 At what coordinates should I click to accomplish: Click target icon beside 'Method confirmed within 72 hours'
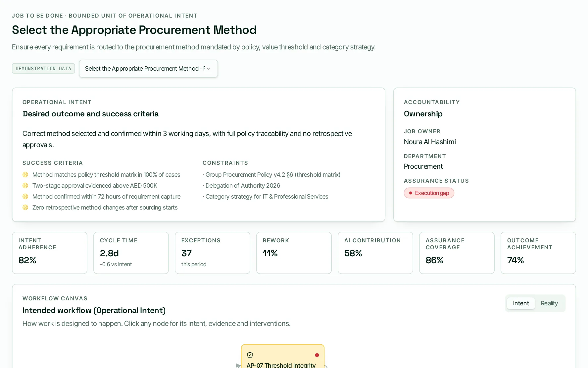(x=25, y=197)
